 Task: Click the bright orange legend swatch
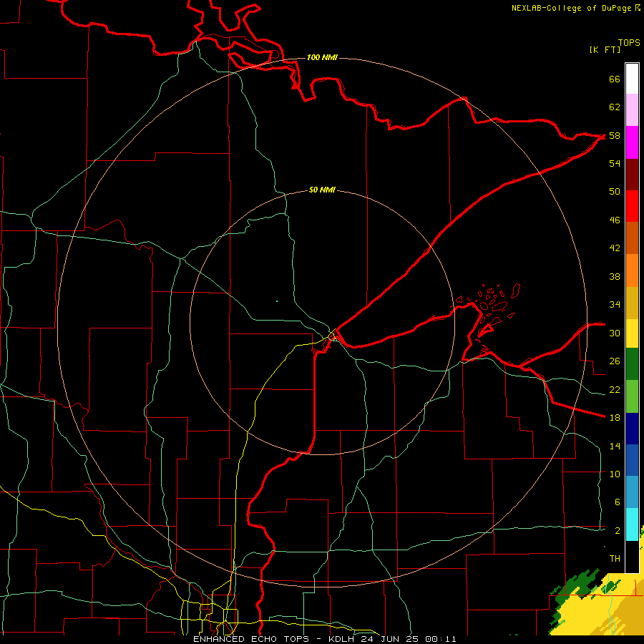click(x=632, y=270)
